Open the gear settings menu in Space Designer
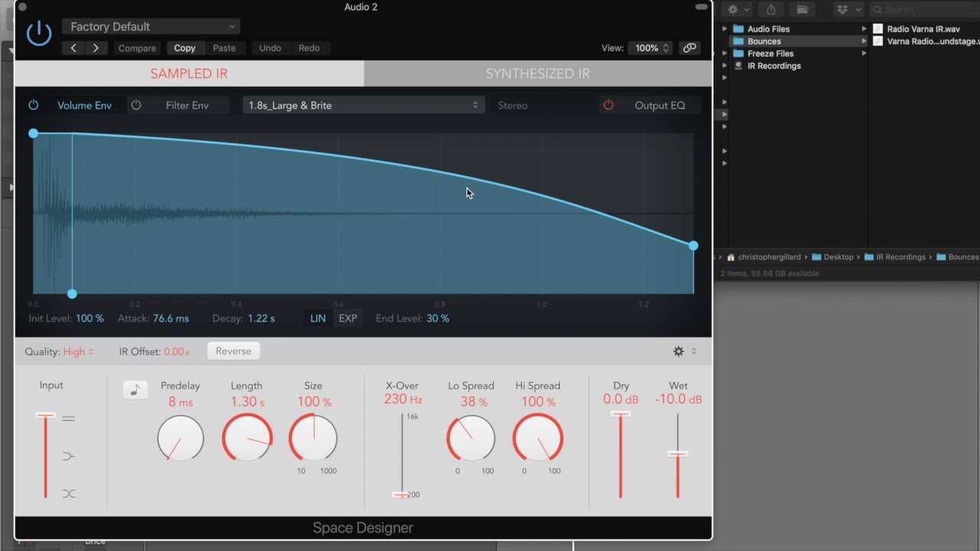The image size is (980, 551). [x=678, y=351]
